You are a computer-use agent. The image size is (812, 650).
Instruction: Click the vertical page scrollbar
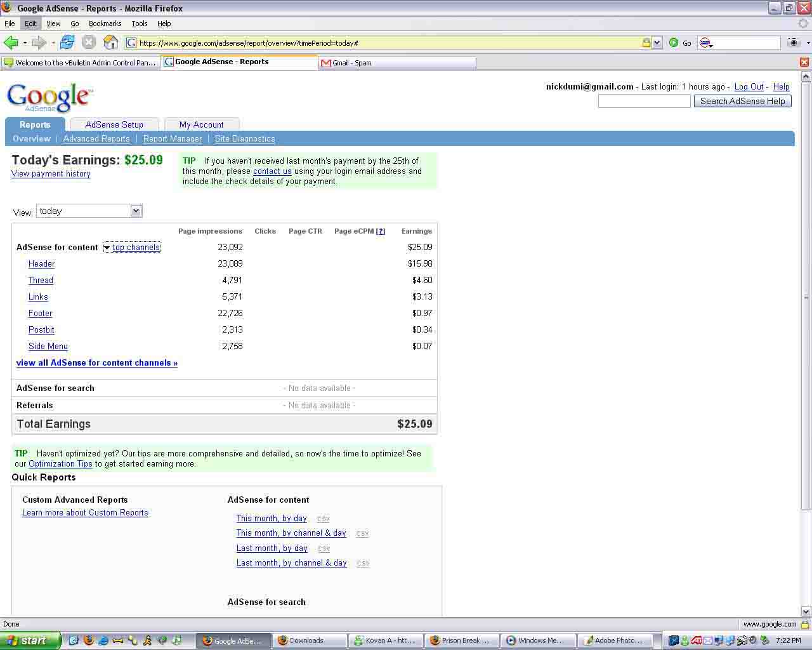pos(806,295)
